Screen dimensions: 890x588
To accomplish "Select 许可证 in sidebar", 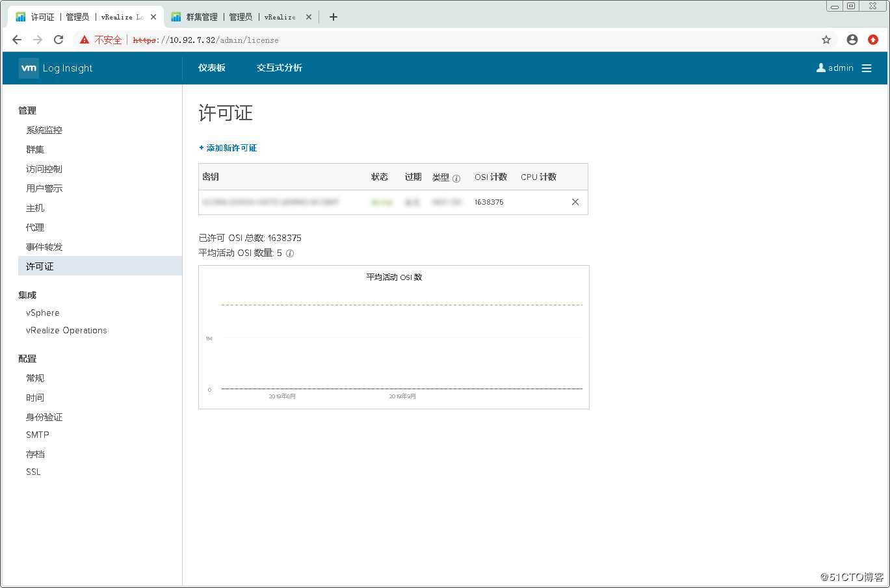I will [100, 266].
